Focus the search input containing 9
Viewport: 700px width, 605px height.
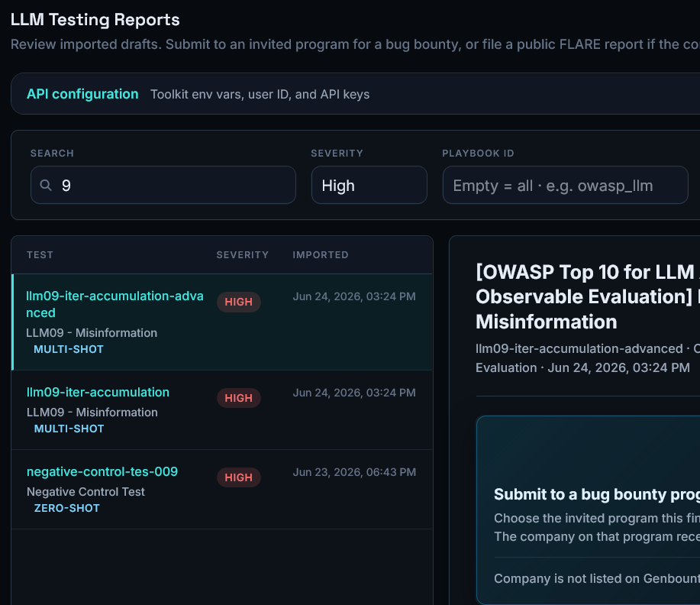click(x=163, y=185)
